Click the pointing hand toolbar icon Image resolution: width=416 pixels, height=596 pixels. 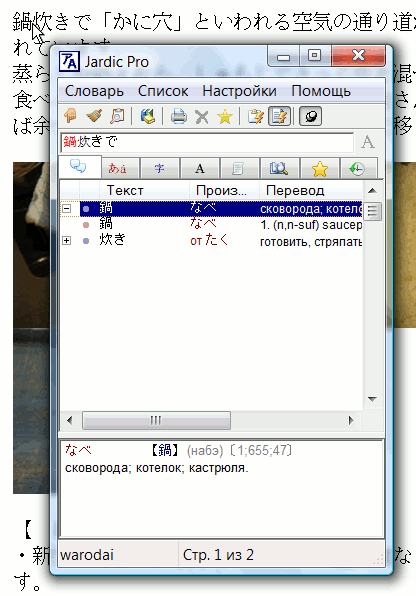(71, 116)
